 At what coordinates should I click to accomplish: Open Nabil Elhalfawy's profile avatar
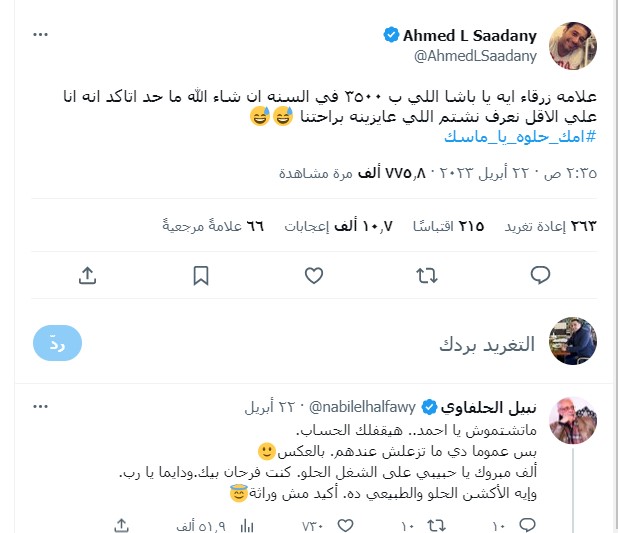(x=573, y=421)
